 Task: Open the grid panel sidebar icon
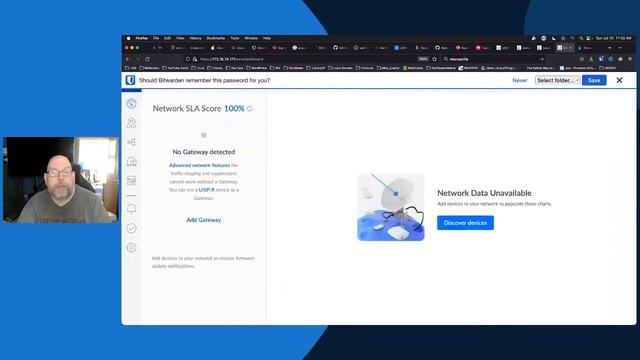pos(131,180)
